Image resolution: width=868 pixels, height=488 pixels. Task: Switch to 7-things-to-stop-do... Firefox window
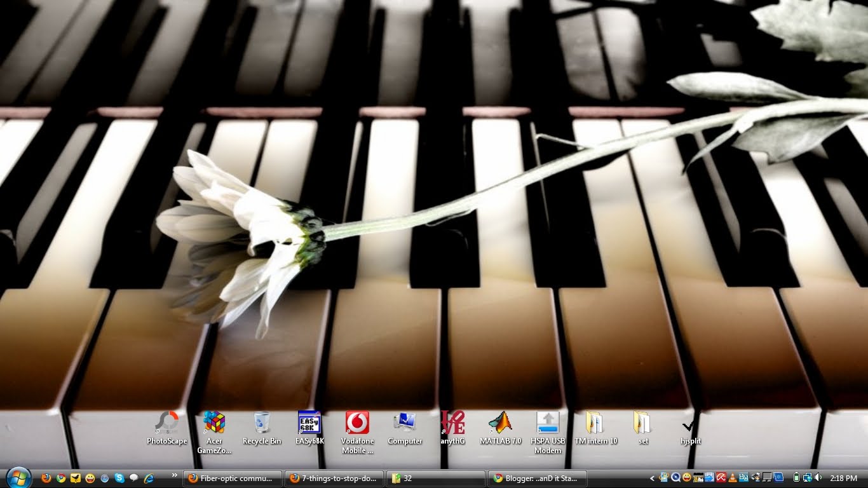334,478
